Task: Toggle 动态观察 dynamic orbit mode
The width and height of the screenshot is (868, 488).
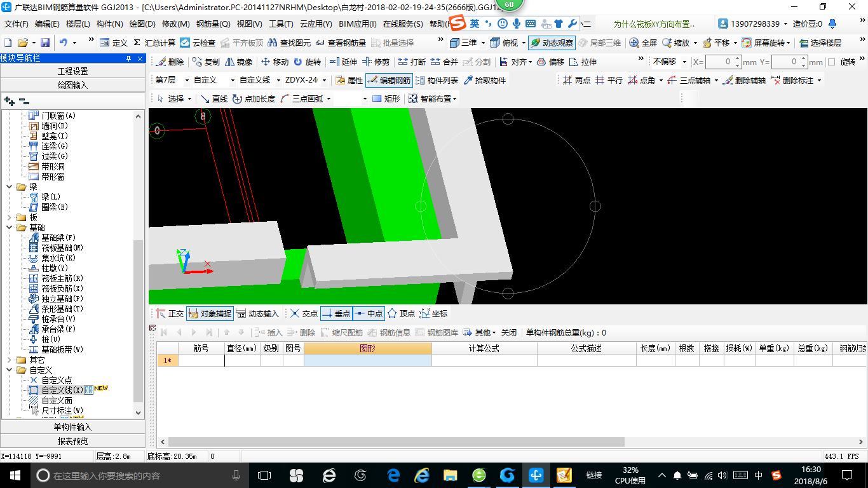Action: 552,43
